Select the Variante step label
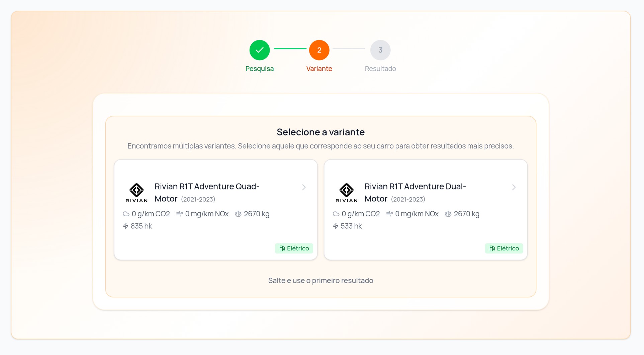 click(x=319, y=69)
